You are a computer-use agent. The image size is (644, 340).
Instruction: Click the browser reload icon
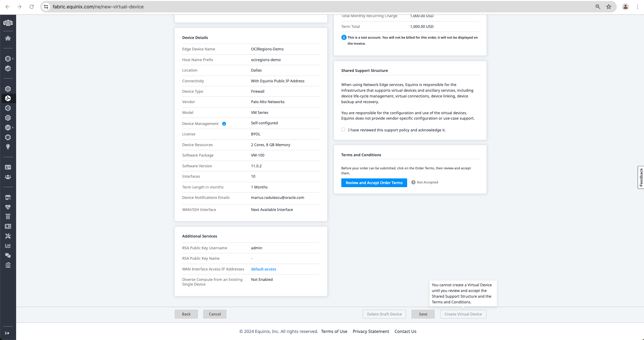pos(32,7)
